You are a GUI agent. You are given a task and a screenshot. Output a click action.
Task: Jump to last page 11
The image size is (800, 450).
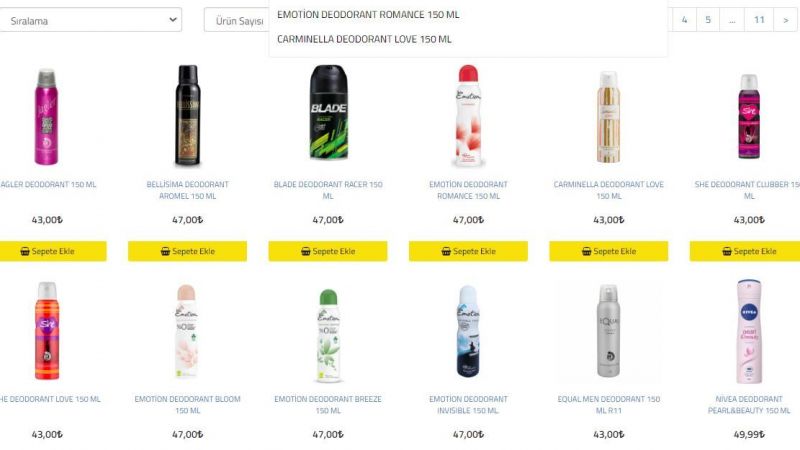click(x=759, y=20)
